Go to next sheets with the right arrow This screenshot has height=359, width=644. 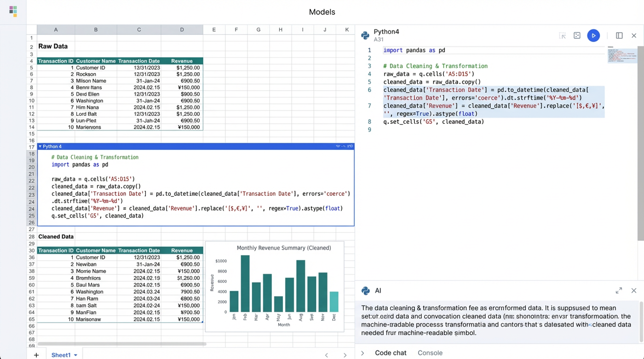click(345, 355)
